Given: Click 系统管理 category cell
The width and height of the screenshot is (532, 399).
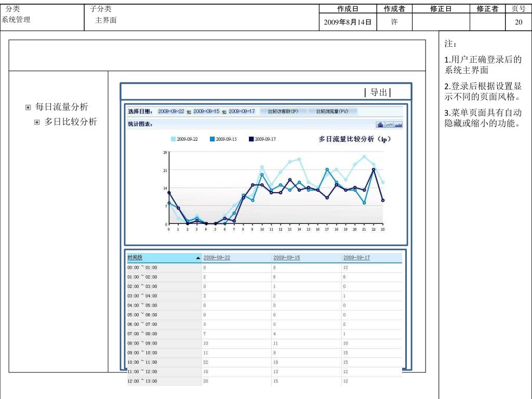Looking at the screenshot, I should [16, 20].
